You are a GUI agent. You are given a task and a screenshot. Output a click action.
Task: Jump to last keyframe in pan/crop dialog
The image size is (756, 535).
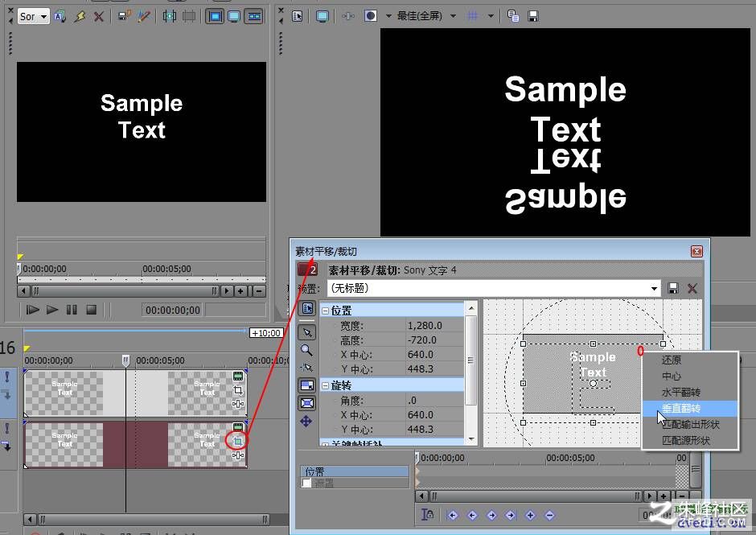coord(511,515)
